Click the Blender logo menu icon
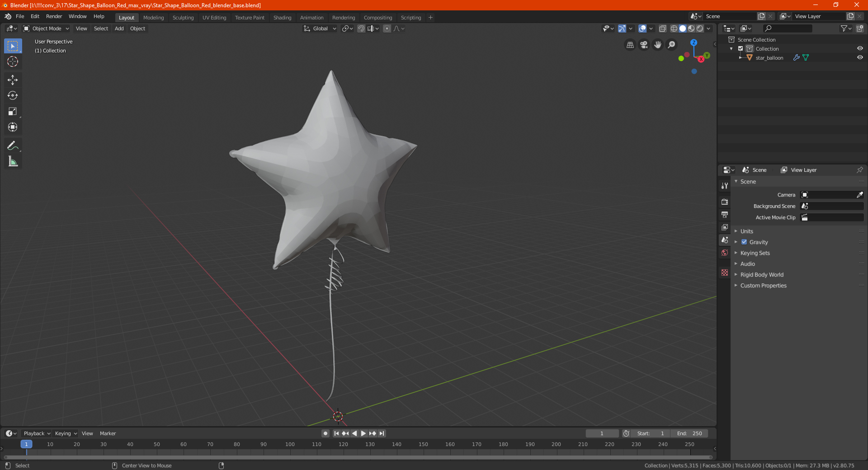The image size is (868, 470). point(8,16)
